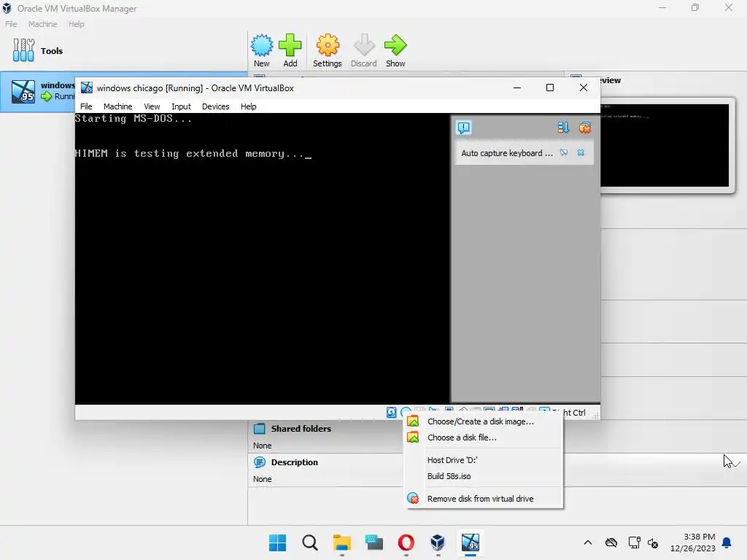
Task: Click the Description section header
Action: point(294,462)
